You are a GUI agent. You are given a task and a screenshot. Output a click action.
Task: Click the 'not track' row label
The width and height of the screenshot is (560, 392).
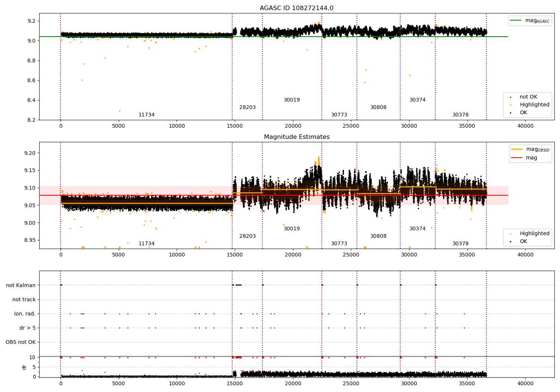point(24,299)
